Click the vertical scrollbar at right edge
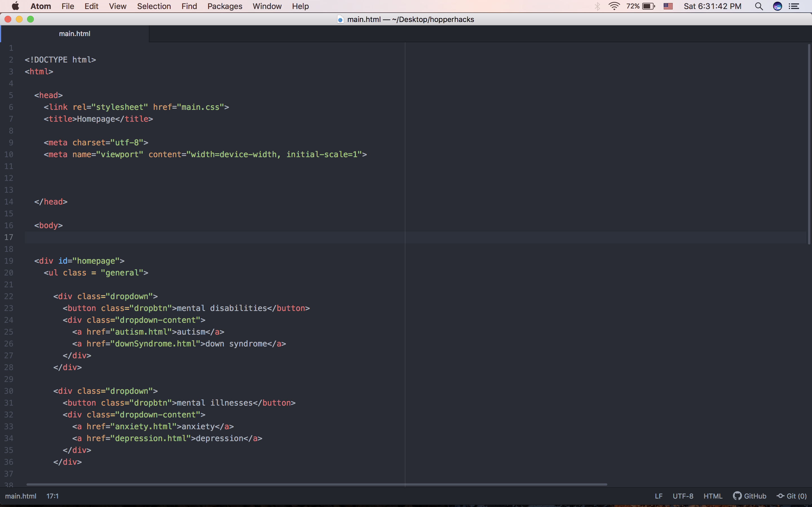Screen dimensions: 812x507 [x=809, y=144]
